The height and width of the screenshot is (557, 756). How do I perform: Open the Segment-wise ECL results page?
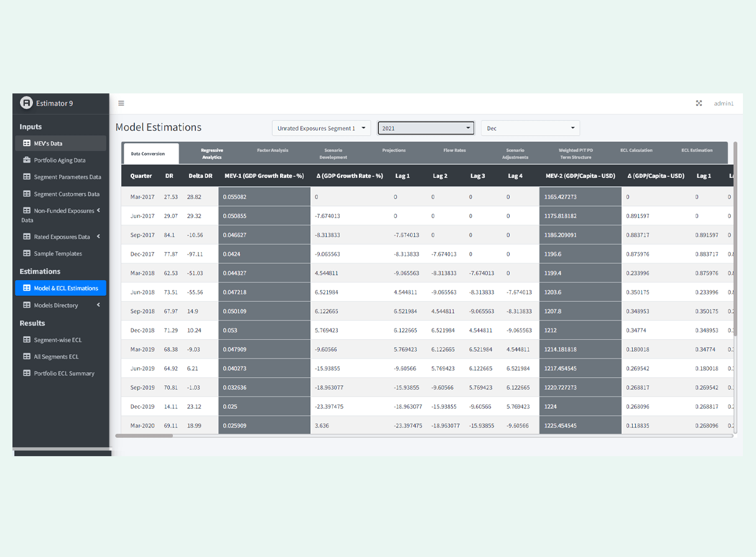(x=26, y=340)
